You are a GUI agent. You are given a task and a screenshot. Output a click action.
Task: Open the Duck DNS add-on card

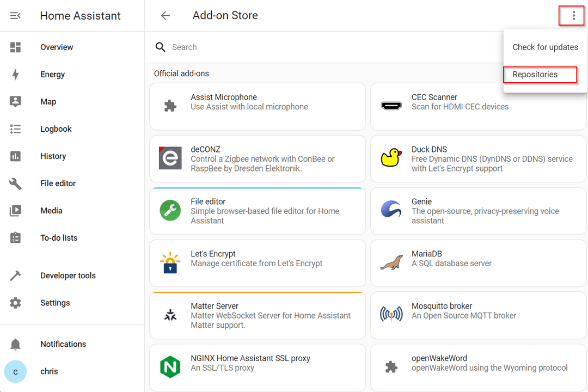[x=479, y=158]
